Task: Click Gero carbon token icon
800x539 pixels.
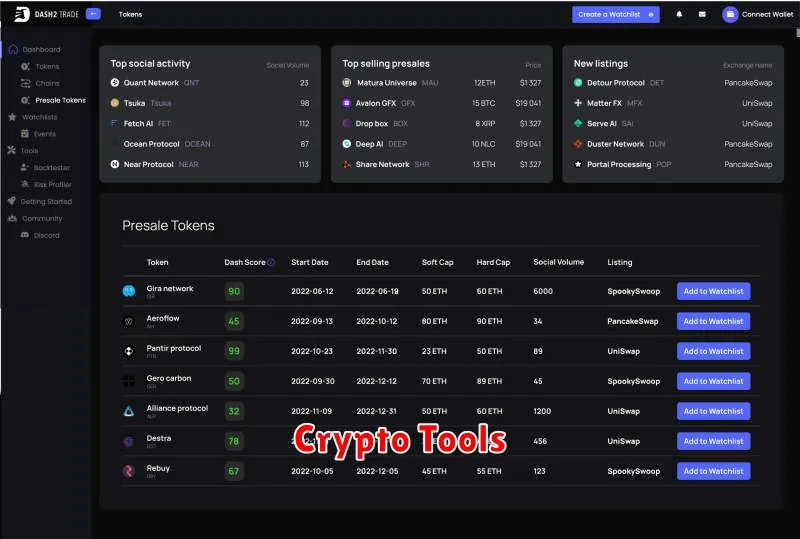Action: [x=129, y=381]
